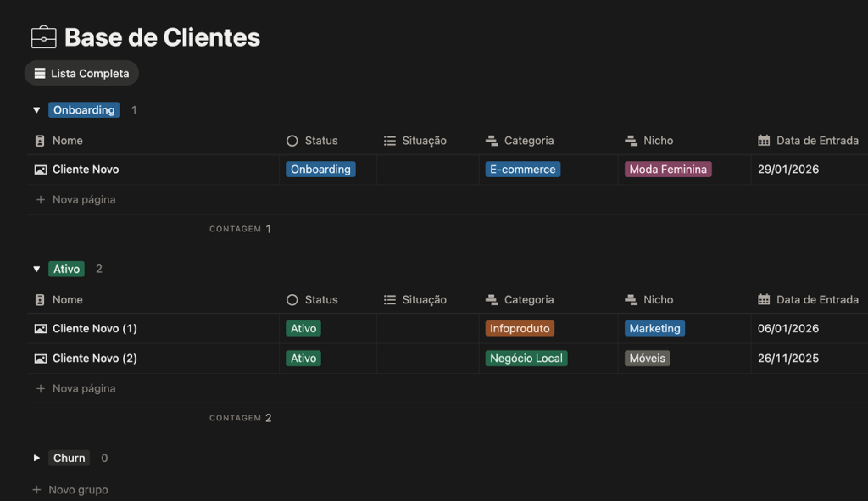Click the date cell 26/11/2025
The image size is (868, 501).
(x=788, y=359)
